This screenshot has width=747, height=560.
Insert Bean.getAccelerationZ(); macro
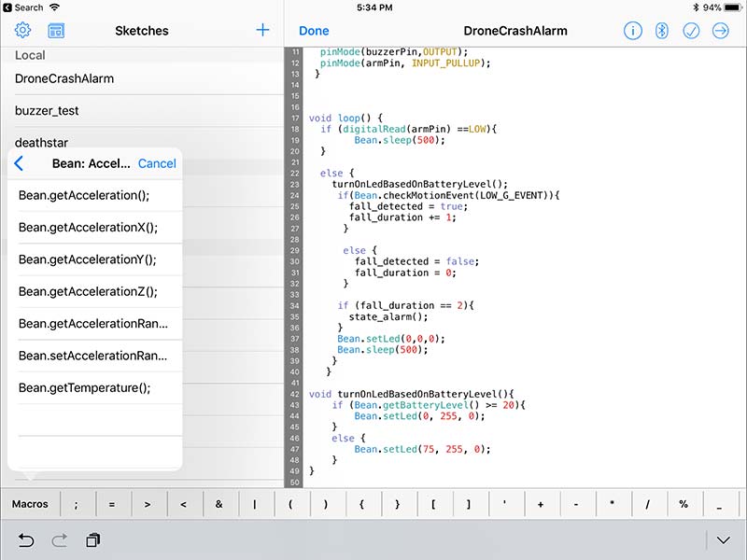point(95,291)
